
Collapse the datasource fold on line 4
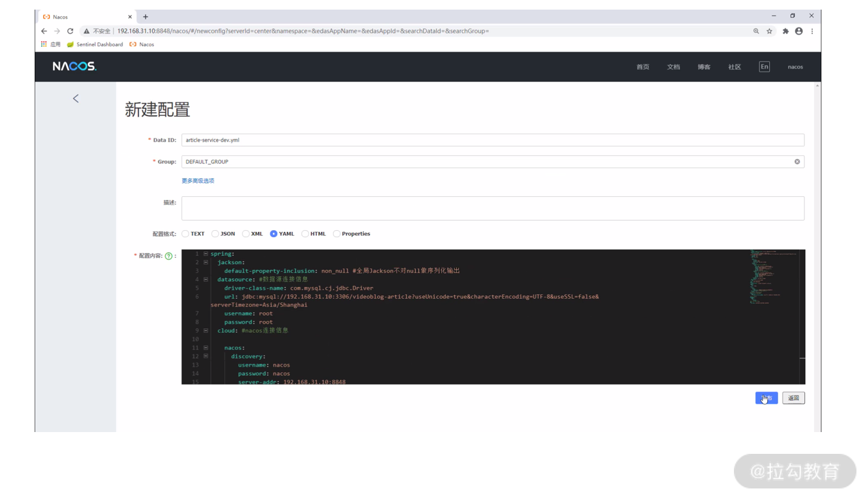click(x=205, y=279)
